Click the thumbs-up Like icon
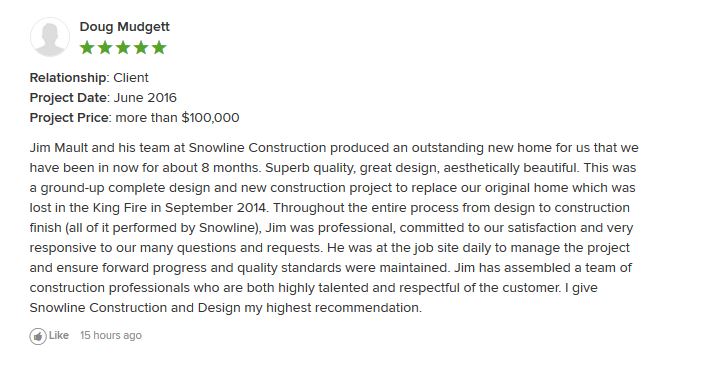Viewport: 703px width, 365px height. (38, 336)
